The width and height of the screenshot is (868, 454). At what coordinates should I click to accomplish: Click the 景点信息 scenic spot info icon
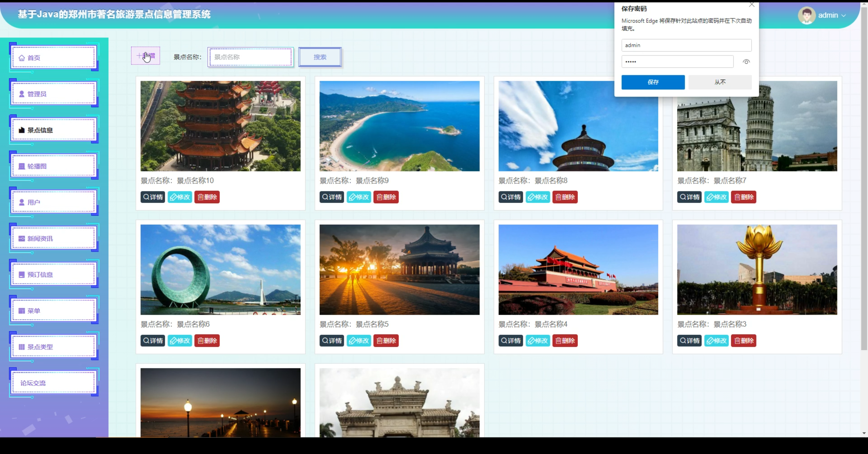[x=21, y=130]
